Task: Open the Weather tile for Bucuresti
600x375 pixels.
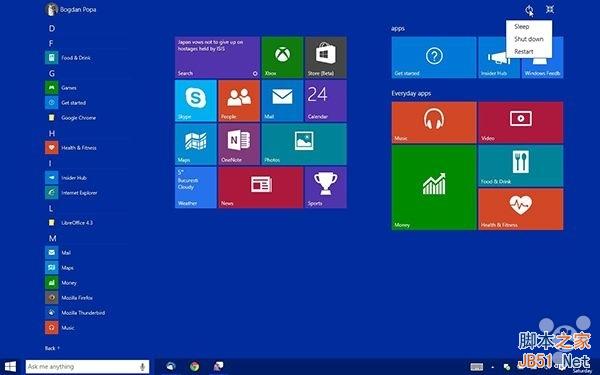Action: tap(196, 188)
